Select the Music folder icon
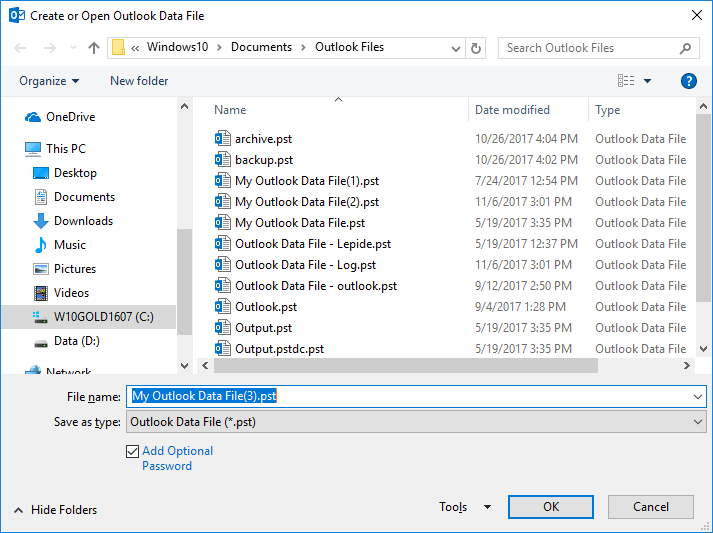The height and width of the screenshot is (533, 713). (x=41, y=245)
